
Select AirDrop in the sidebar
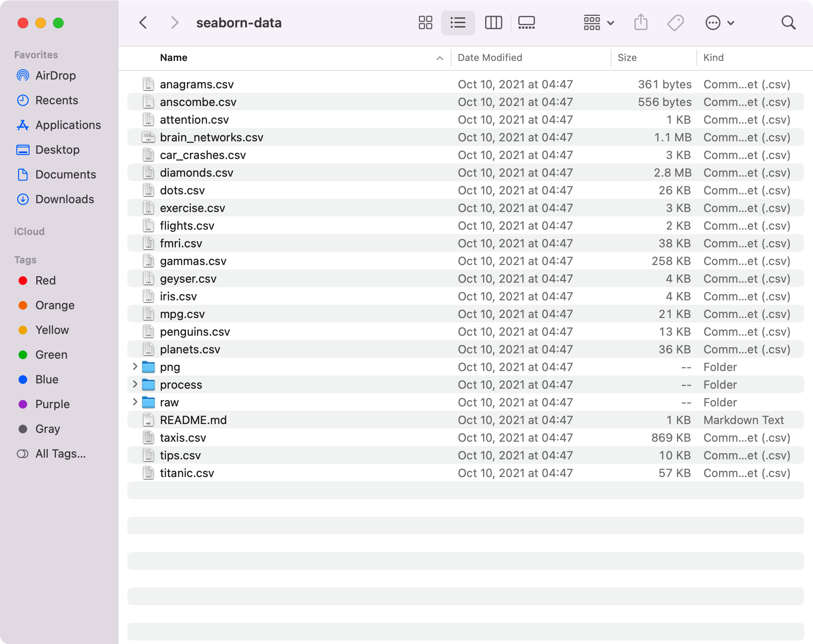[x=55, y=75]
